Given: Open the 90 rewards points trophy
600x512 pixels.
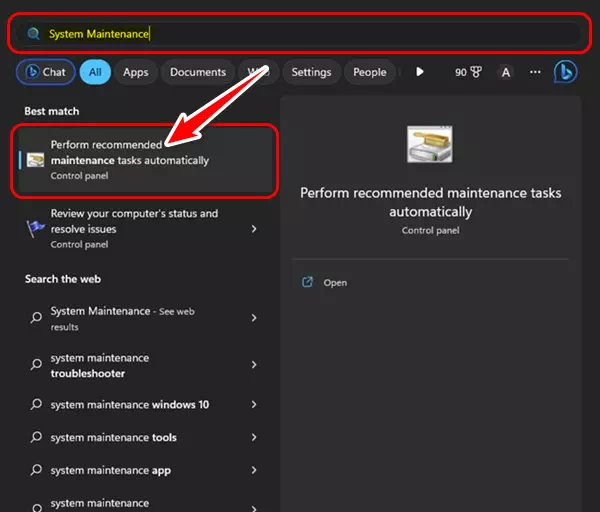Looking at the screenshot, I should point(468,72).
